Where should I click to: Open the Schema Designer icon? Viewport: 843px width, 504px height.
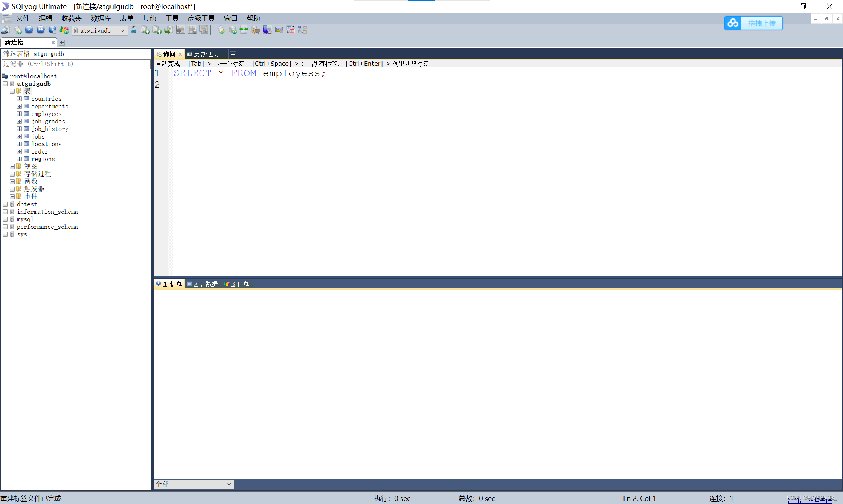(x=302, y=30)
